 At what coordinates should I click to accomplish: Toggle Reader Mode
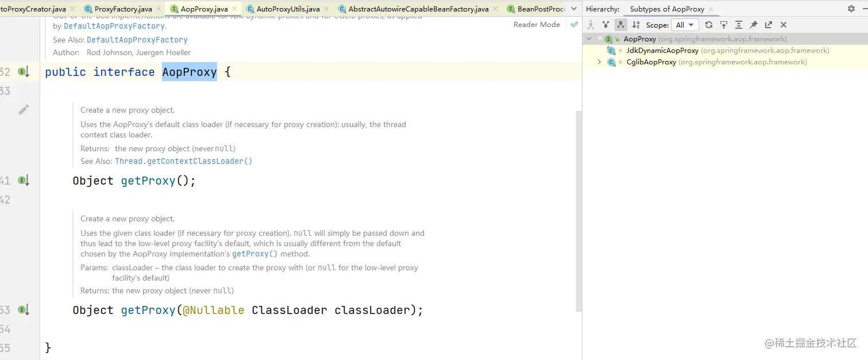pyautogui.click(x=537, y=25)
